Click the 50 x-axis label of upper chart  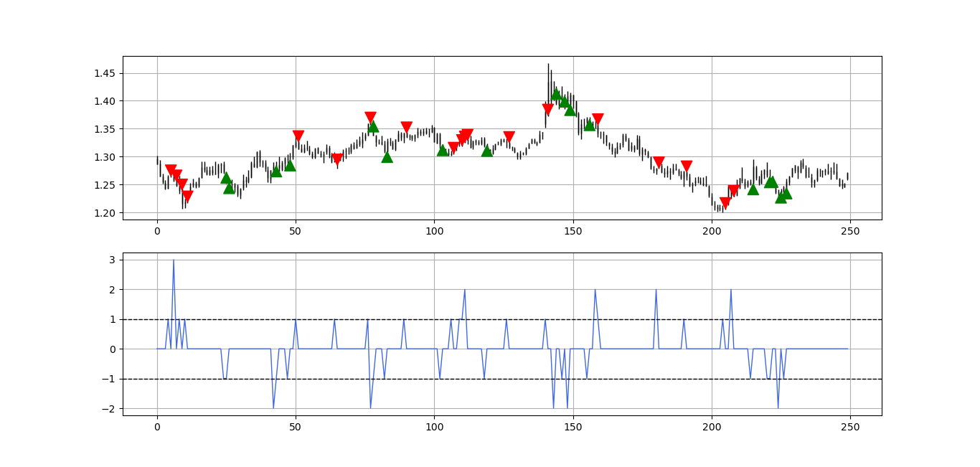tap(296, 232)
